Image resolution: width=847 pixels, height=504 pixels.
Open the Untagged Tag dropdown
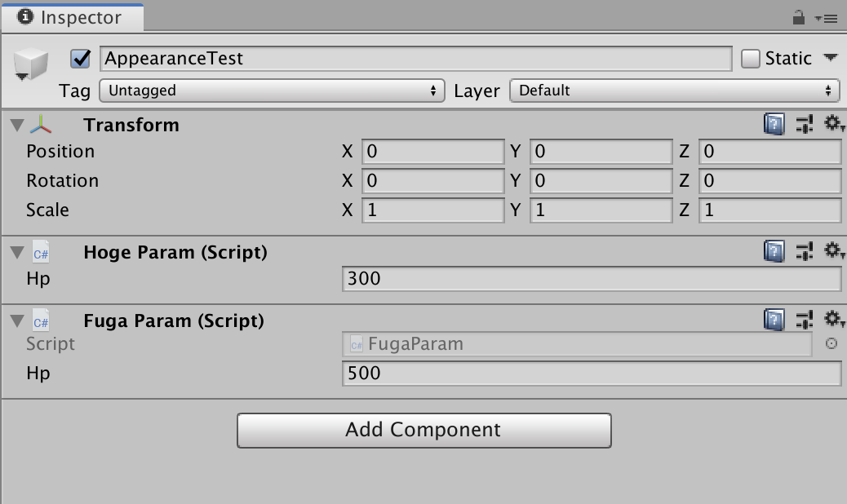click(x=272, y=91)
